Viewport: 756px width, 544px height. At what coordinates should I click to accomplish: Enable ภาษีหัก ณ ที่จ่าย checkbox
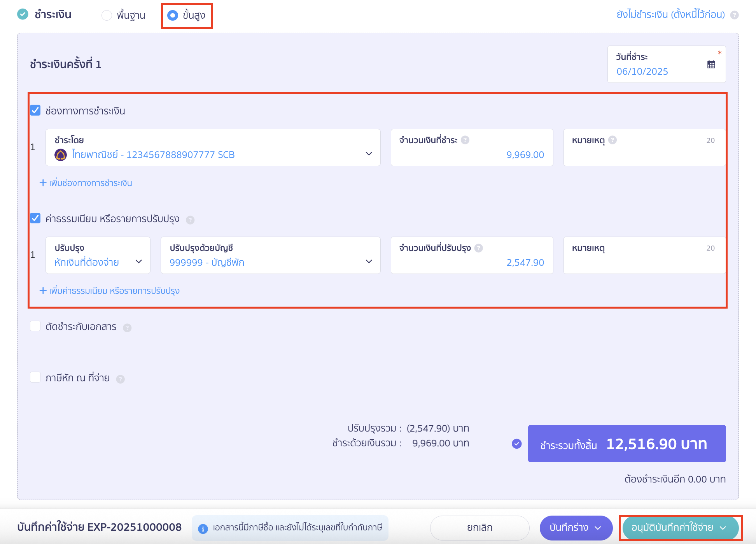click(35, 377)
